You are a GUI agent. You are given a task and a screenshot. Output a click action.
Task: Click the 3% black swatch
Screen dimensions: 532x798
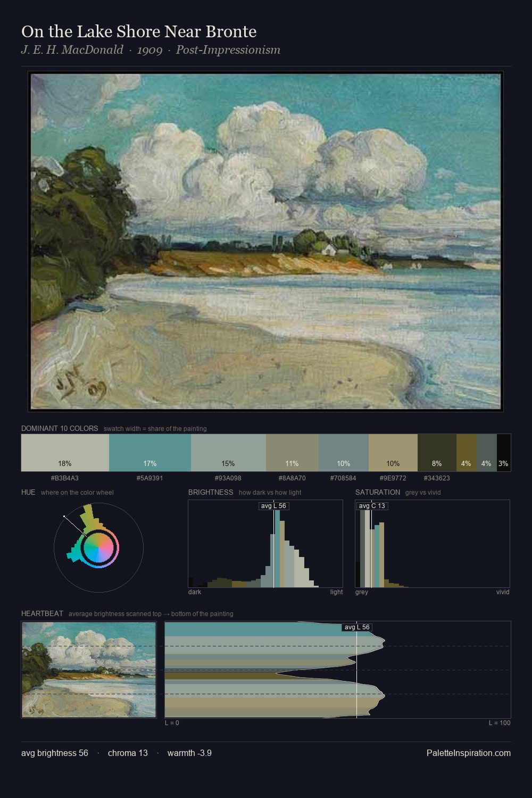tap(503, 453)
